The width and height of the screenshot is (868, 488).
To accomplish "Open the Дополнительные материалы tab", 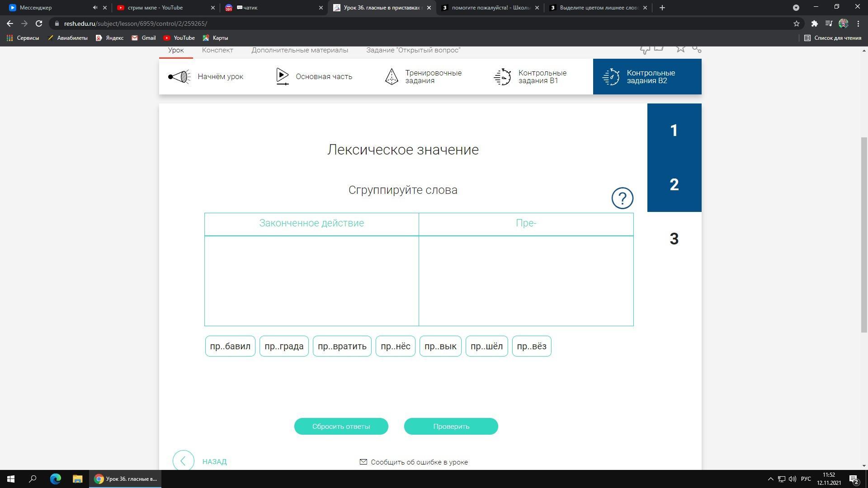I will click(300, 50).
